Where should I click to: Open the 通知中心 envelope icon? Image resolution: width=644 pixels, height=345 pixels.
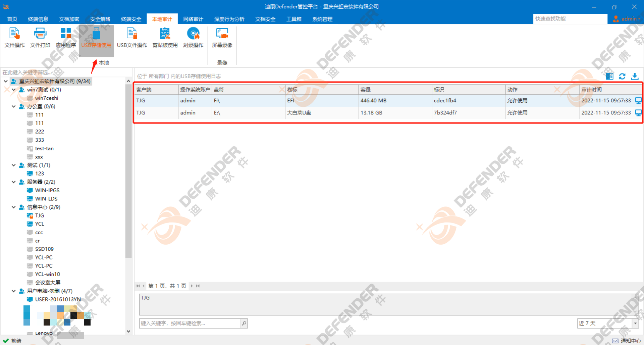coord(615,341)
